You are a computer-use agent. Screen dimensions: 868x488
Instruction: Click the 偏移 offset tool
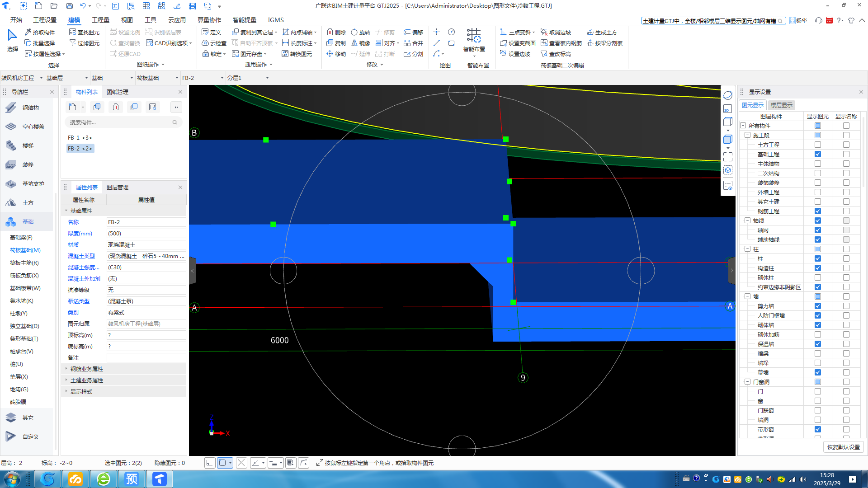(414, 32)
